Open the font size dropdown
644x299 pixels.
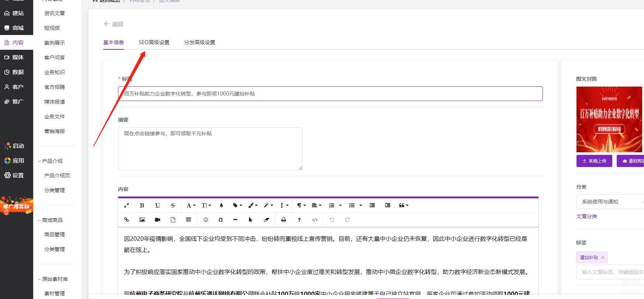[x=206, y=205]
